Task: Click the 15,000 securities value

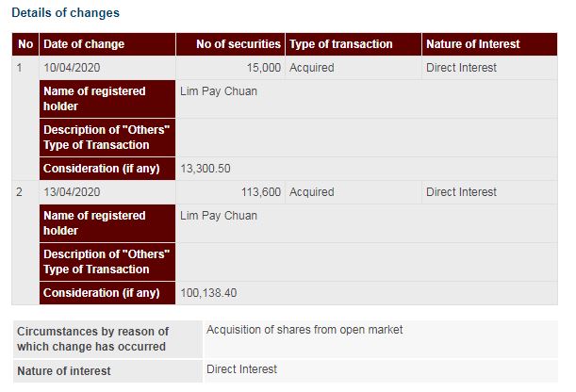Action: point(263,68)
